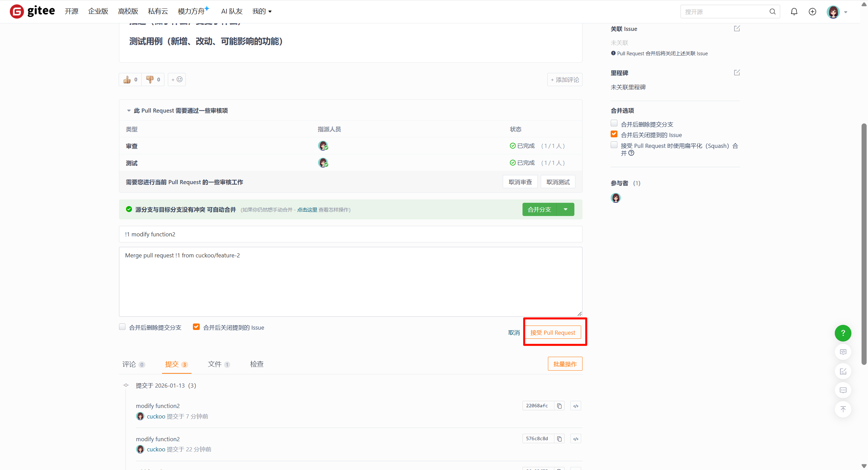Browse code at commit 576c8c8d
Viewport: 868px width, 470px height.
click(576, 439)
